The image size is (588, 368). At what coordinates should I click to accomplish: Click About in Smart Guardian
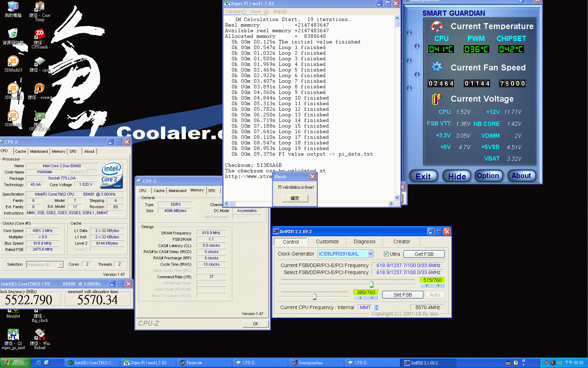(521, 176)
